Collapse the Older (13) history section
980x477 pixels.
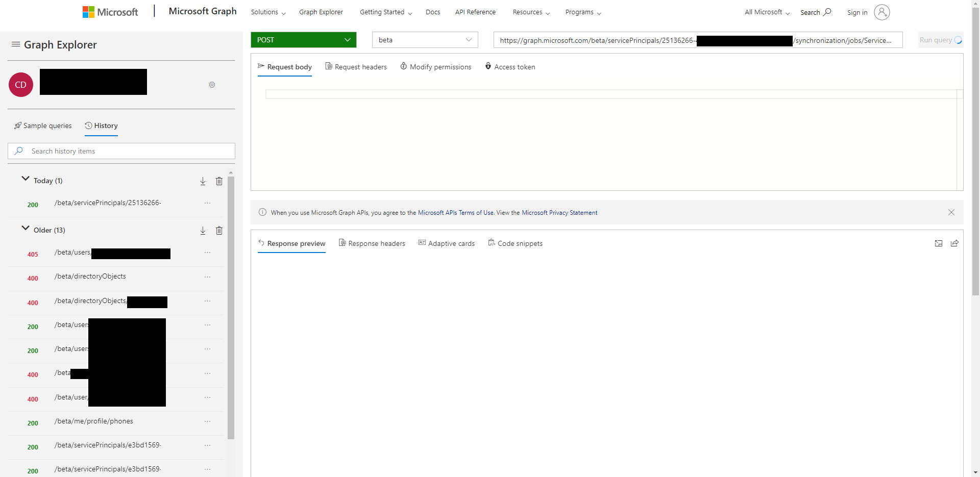[24, 228]
